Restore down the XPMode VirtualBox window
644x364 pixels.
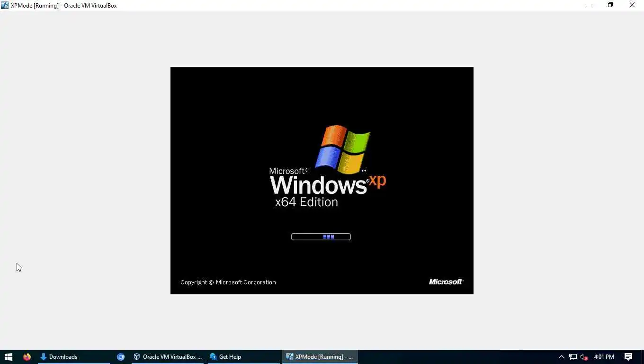click(610, 5)
